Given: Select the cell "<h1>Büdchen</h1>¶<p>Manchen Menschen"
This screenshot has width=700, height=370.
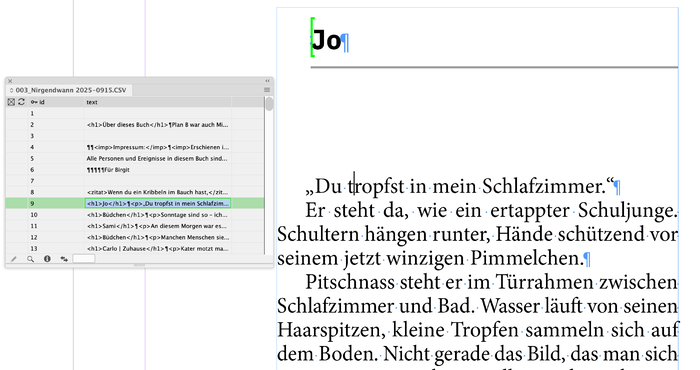Looking at the screenshot, I should pyautogui.click(x=158, y=237).
